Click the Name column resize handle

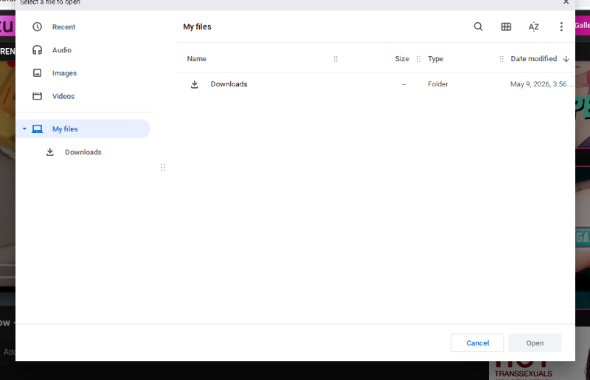[336, 59]
